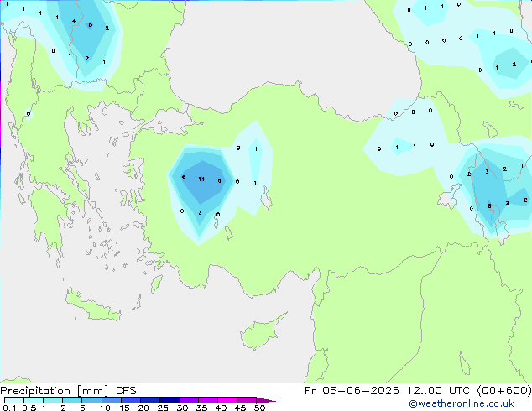The width and height of the screenshot is (532, 411).
Task: Click the 10–15 mm legend color swatch
Action: coord(112,400)
